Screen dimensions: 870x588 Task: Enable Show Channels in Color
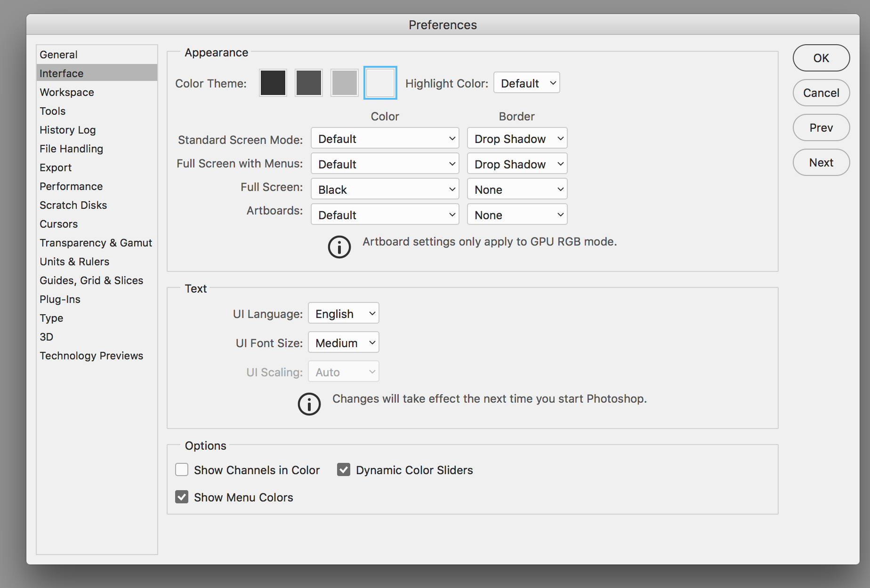181,469
